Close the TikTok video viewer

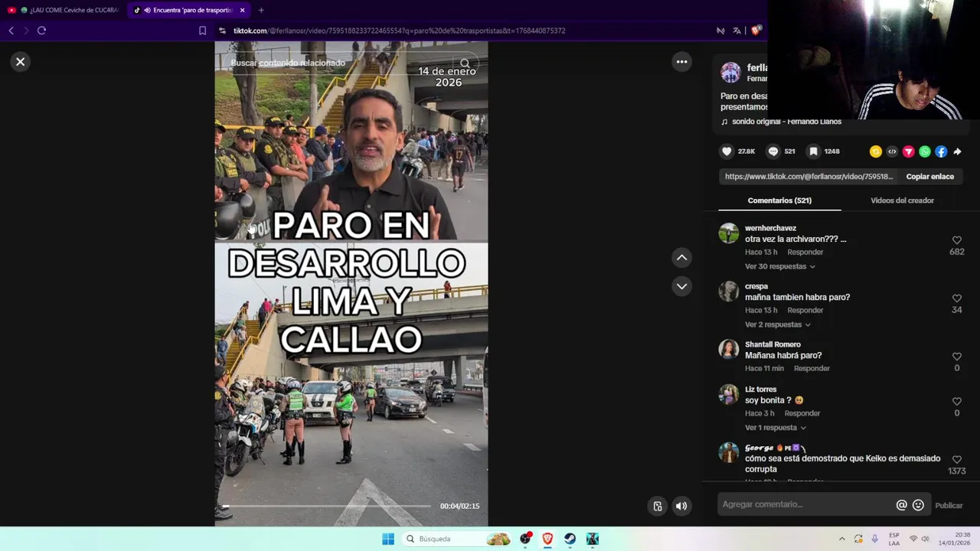21,62
